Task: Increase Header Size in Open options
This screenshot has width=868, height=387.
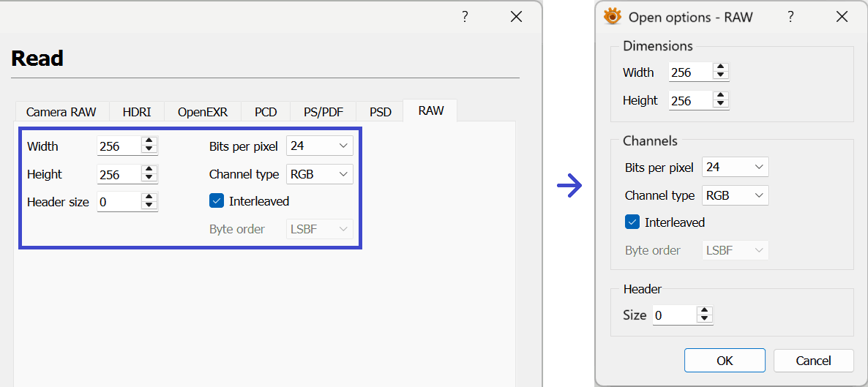Action: tap(705, 311)
